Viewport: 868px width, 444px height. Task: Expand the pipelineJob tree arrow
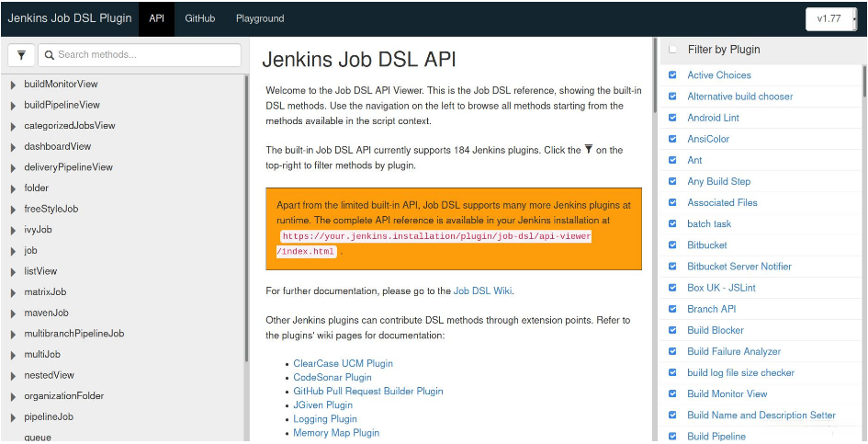(13, 417)
